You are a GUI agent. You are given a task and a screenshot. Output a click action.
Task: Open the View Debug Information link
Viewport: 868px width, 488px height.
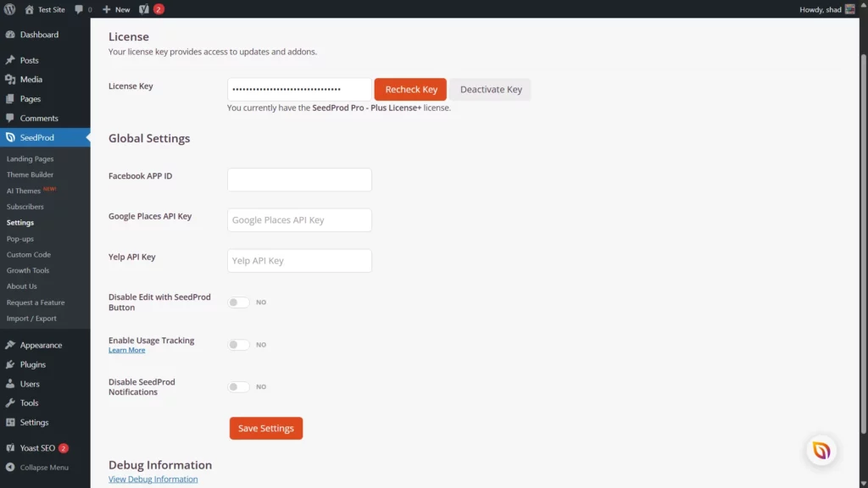click(x=153, y=480)
